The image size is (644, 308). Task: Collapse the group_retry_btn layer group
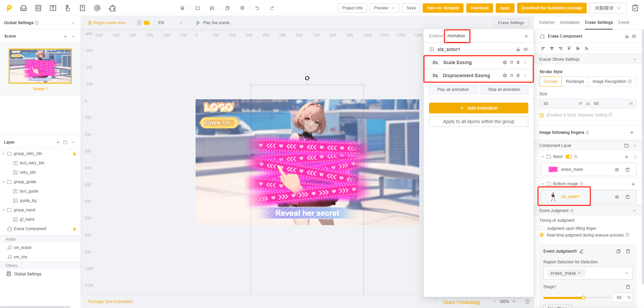tap(3, 154)
